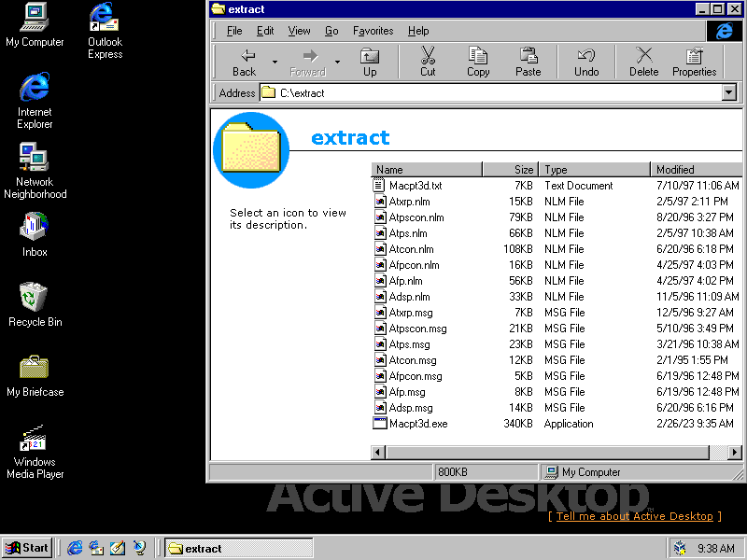Click into the Address field showing C:\extract

pyautogui.click(x=491, y=92)
